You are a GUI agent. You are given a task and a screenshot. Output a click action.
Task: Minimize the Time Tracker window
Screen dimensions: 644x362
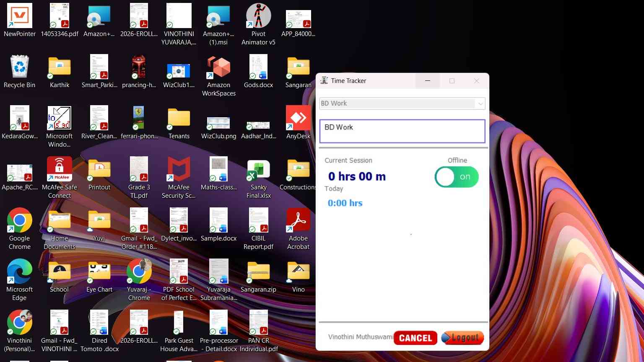click(x=428, y=81)
